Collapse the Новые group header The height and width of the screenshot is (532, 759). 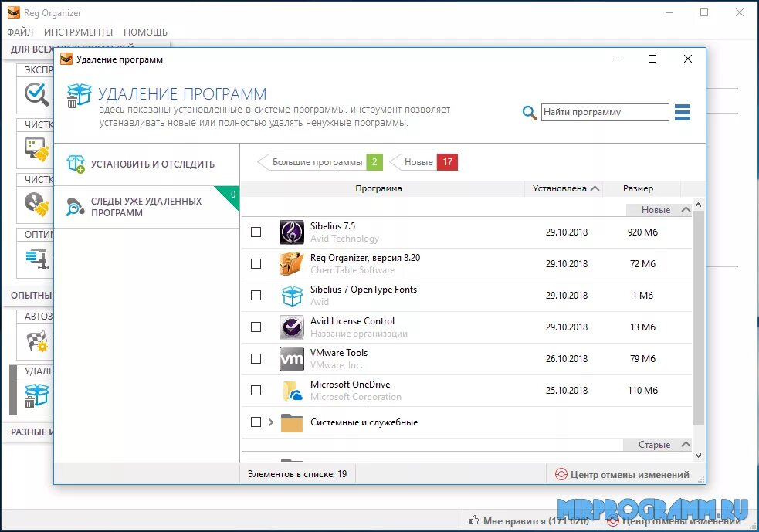659,209
